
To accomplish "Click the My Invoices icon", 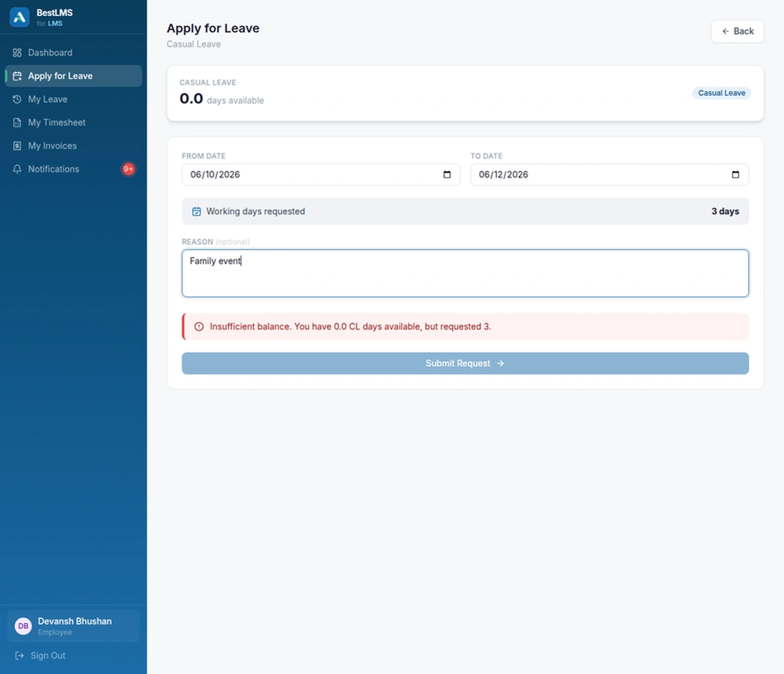I will (x=17, y=146).
